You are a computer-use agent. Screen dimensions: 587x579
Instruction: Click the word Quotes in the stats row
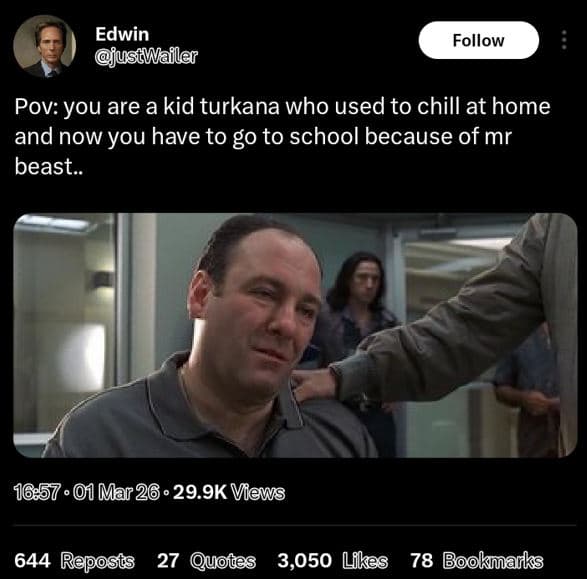point(223,561)
